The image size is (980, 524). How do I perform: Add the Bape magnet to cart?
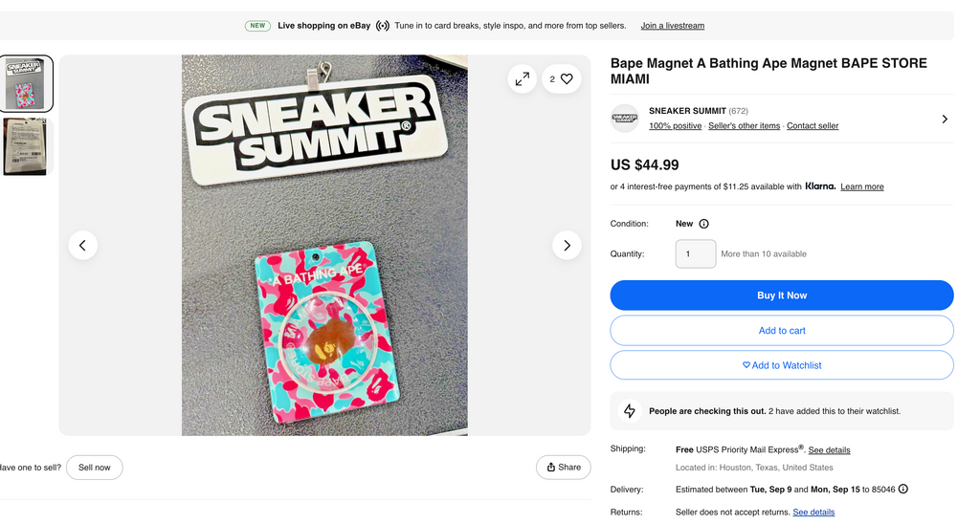click(782, 331)
